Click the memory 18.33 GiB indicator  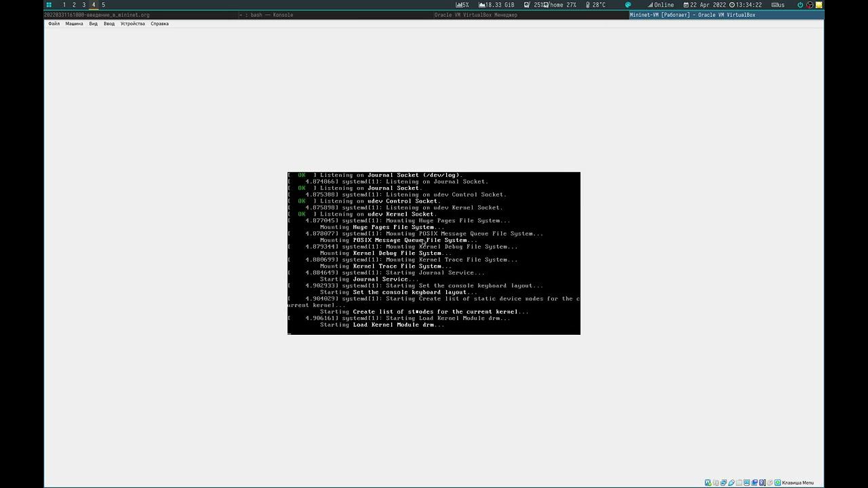point(496,5)
